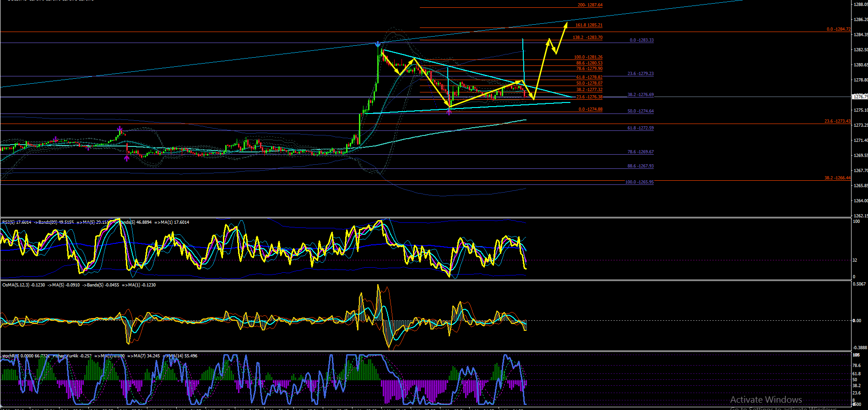Click the 23.6 -1273.43 level label
This screenshot has height=410, width=868.
(838, 121)
